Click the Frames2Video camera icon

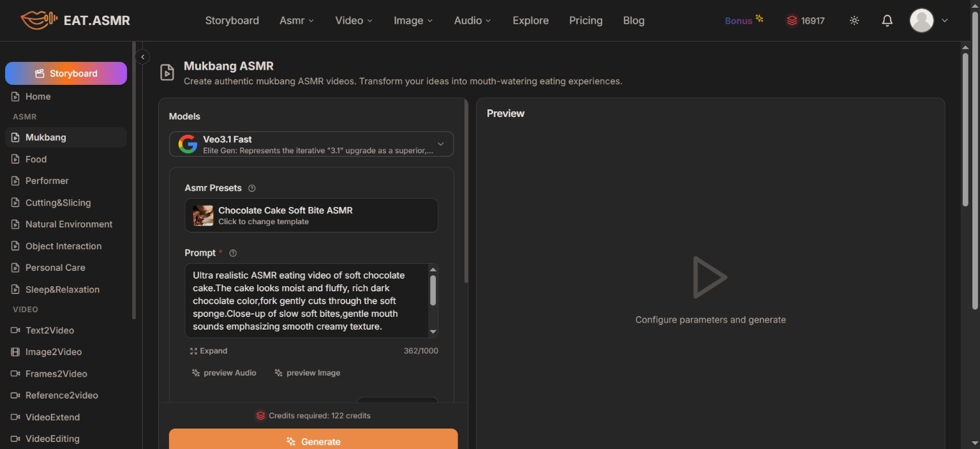point(15,374)
